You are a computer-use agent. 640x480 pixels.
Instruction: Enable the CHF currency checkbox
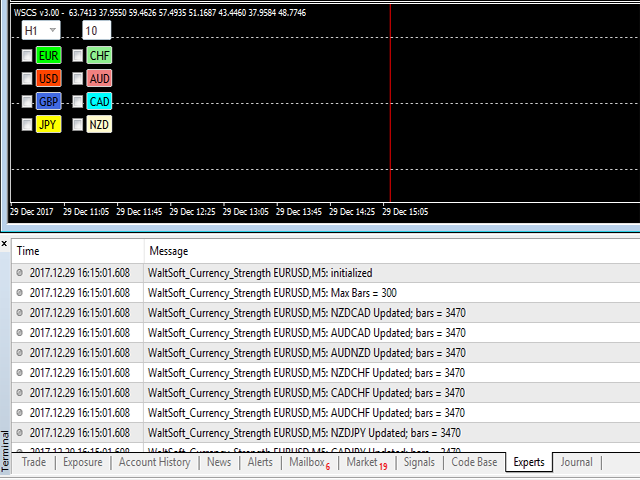pos(77,55)
